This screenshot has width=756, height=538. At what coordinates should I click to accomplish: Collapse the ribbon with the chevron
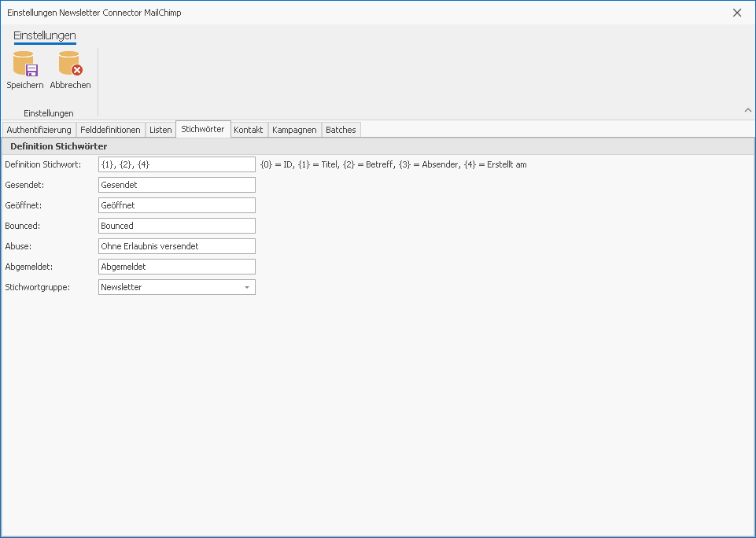click(x=747, y=110)
